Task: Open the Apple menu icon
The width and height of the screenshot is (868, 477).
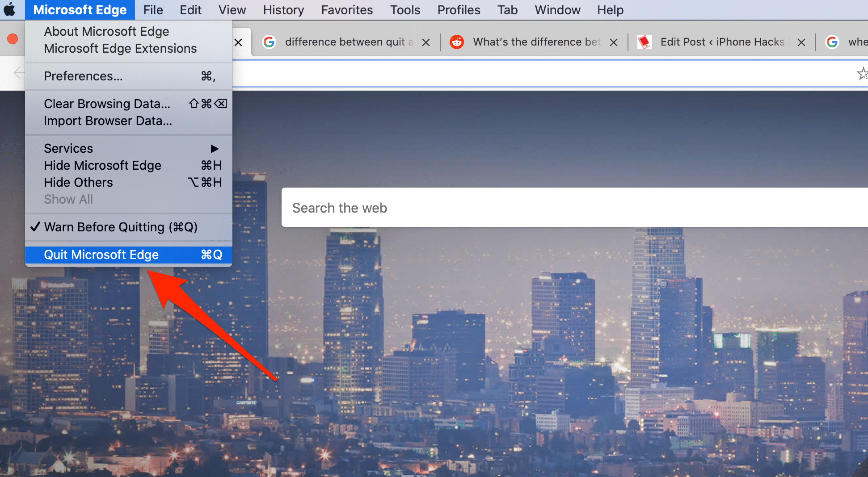Action: point(10,10)
